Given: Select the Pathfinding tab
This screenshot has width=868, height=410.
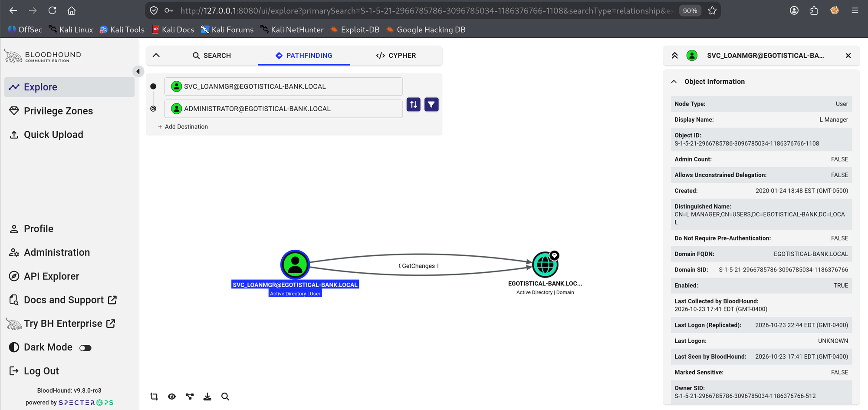Looking at the screenshot, I should coord(304,56).
